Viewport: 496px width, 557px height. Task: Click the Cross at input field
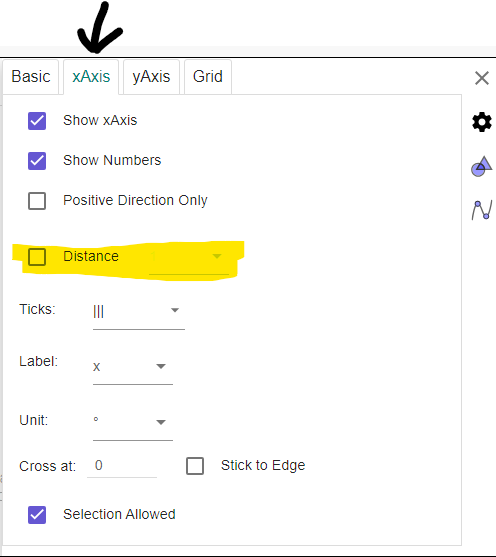[122, 466]
